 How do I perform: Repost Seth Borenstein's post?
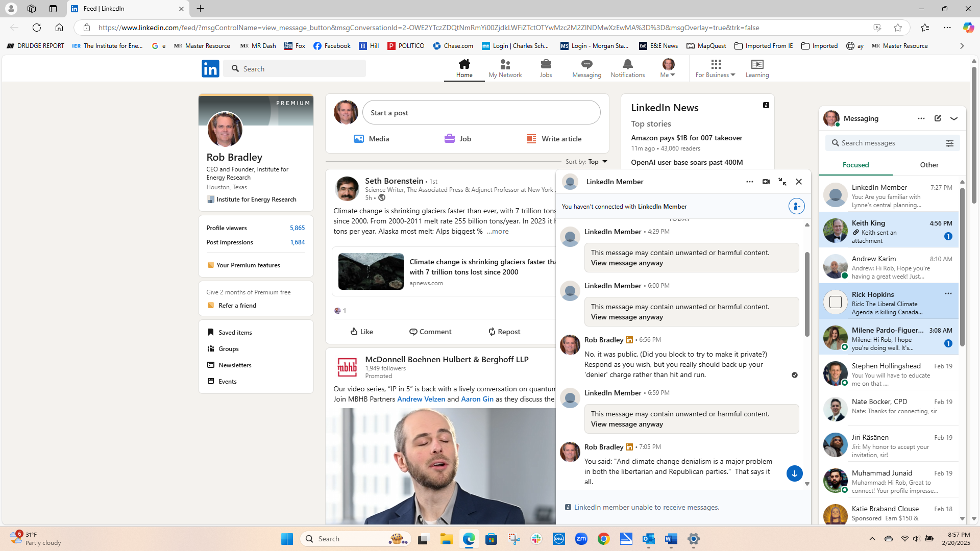(504, 332)
